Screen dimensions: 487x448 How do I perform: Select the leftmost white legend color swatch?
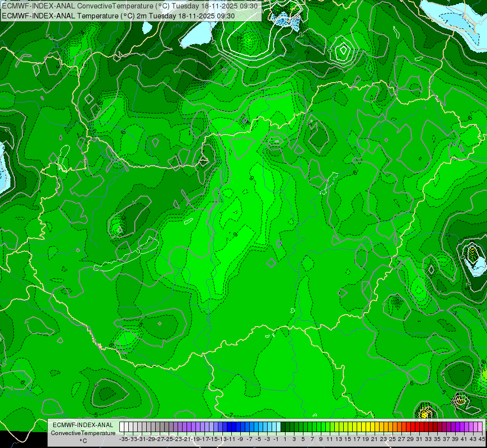pos(122,427)
